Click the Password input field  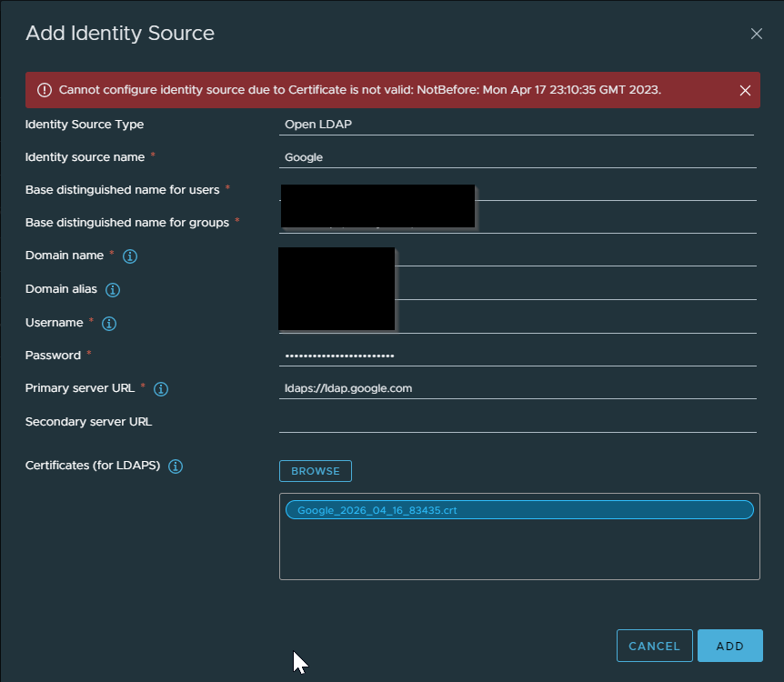pos(517,355)
